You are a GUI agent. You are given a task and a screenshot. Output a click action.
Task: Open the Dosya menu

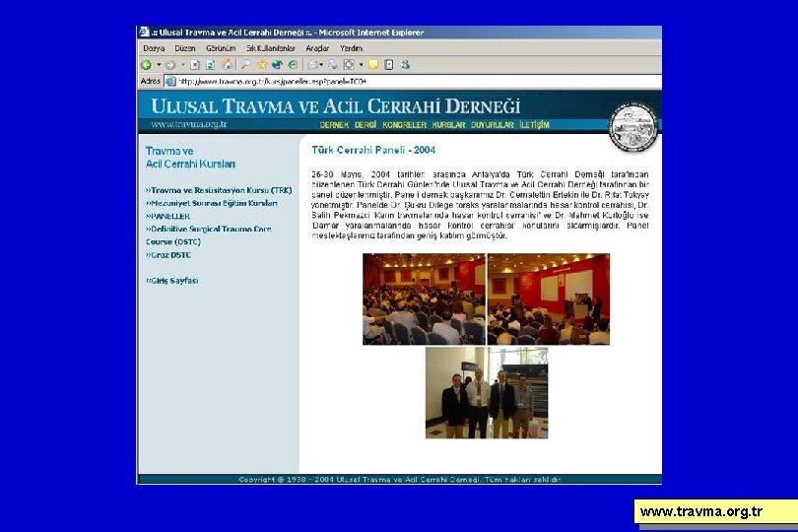(x=154, y=48)
